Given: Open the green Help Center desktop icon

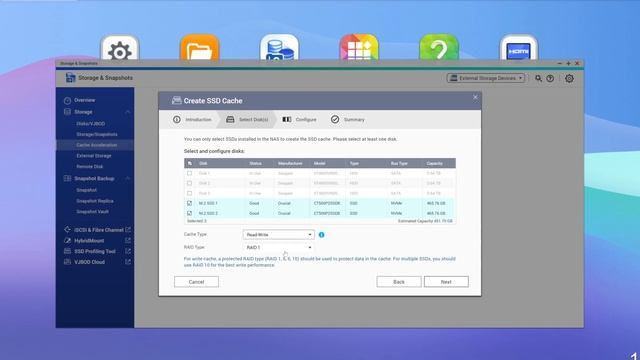Looking at the screenshot, I should pyautogui.click(x=439, y=48).
